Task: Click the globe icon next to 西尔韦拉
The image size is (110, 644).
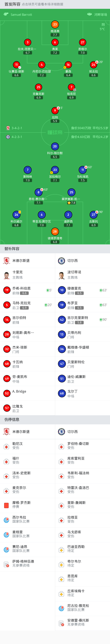Action: click(6, 520)
